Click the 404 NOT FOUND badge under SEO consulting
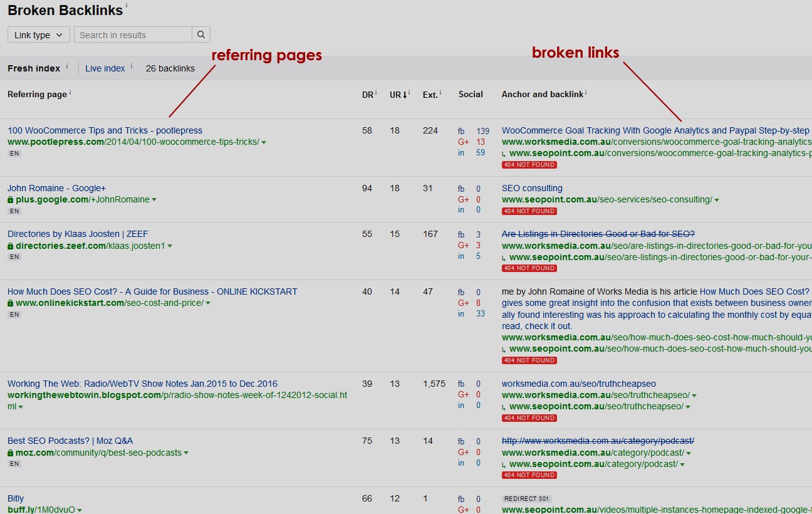 click(529, 211)
